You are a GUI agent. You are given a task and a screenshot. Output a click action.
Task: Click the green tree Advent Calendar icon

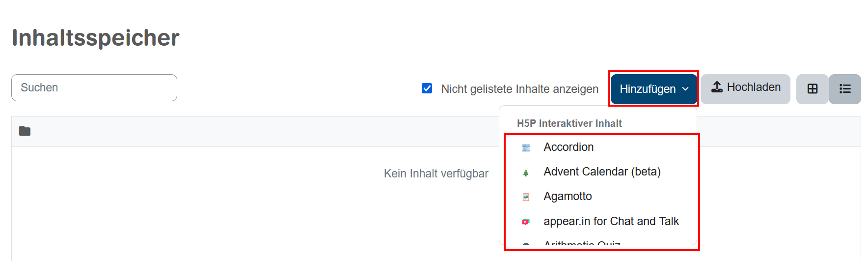(x=526, y=173)
